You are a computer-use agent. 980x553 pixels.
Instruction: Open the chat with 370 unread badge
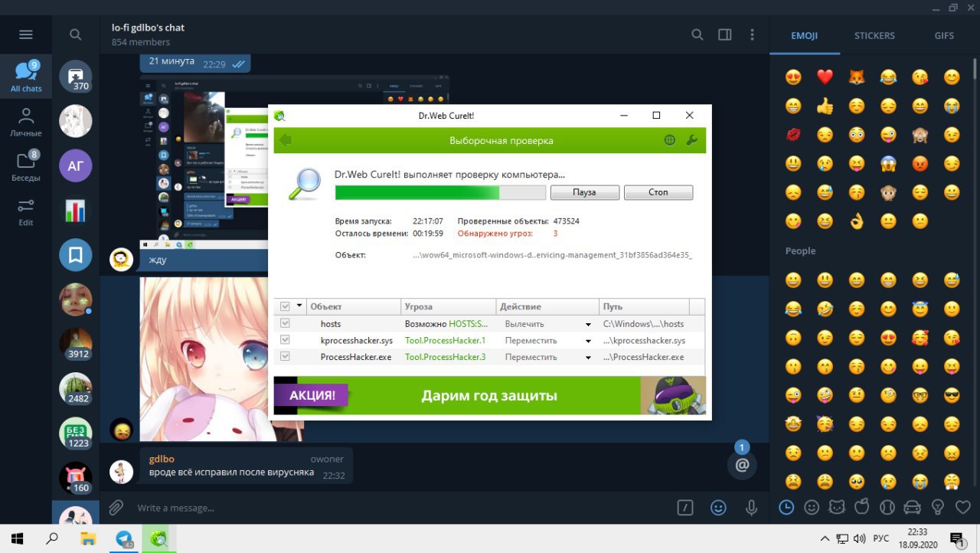point(76,77)
